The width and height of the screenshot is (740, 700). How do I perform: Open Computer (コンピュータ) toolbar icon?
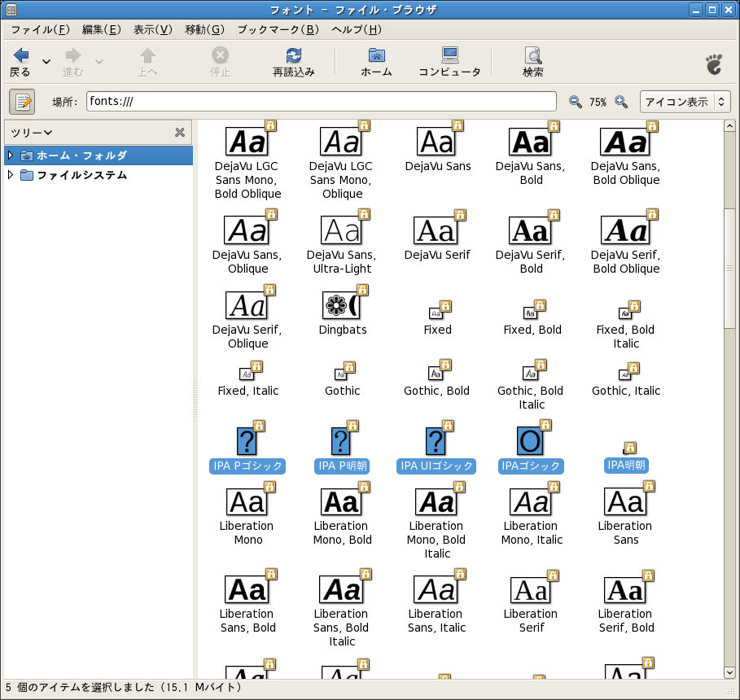[449, 55]
